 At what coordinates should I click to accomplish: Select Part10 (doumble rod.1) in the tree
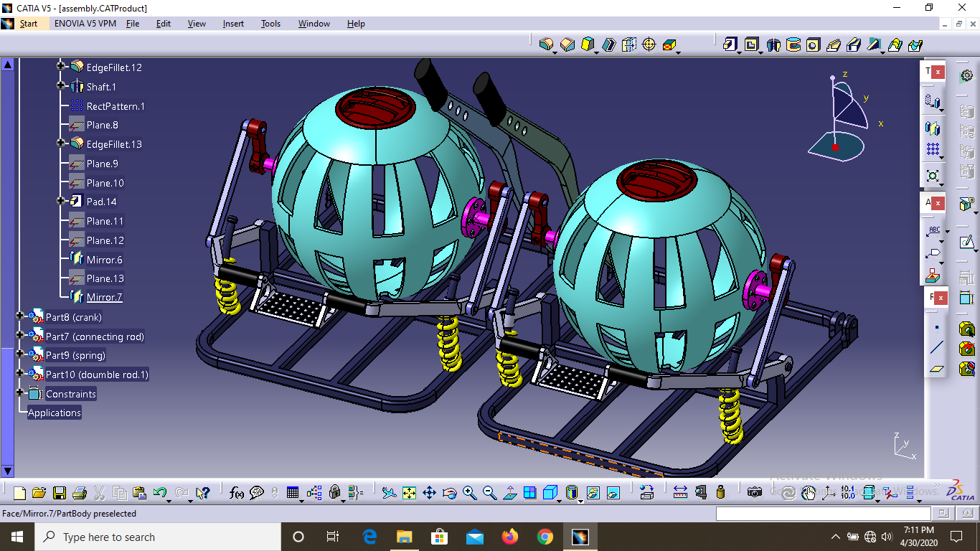coord(97,375)
